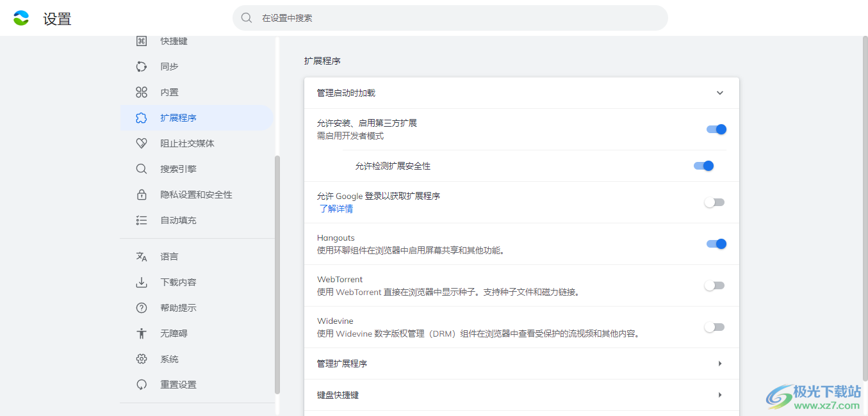Open 键盘快捷键 via its arrow
The width and height of the screenshot is (868, 416).
point(719,395)
